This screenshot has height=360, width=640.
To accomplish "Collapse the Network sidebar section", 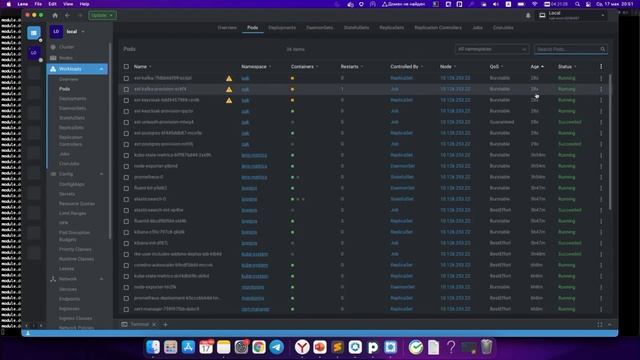I will pyautogui.click(x=101, y=279).
